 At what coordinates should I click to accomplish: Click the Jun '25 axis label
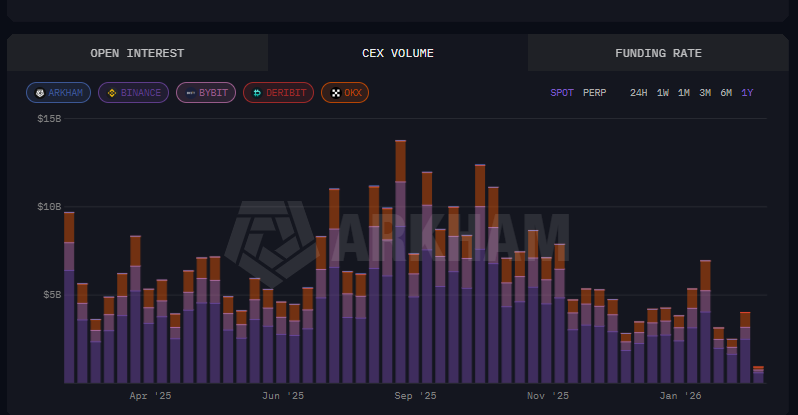pos(283,396)
